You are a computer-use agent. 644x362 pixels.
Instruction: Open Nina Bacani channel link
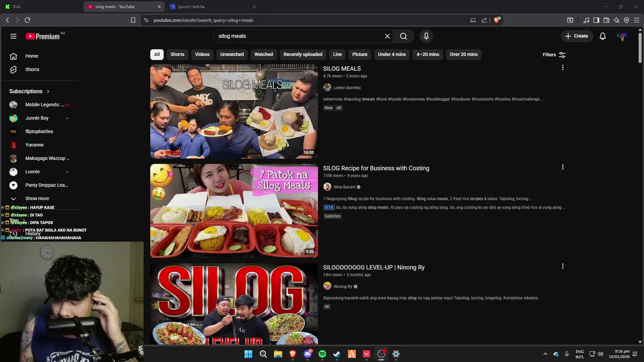345,187
